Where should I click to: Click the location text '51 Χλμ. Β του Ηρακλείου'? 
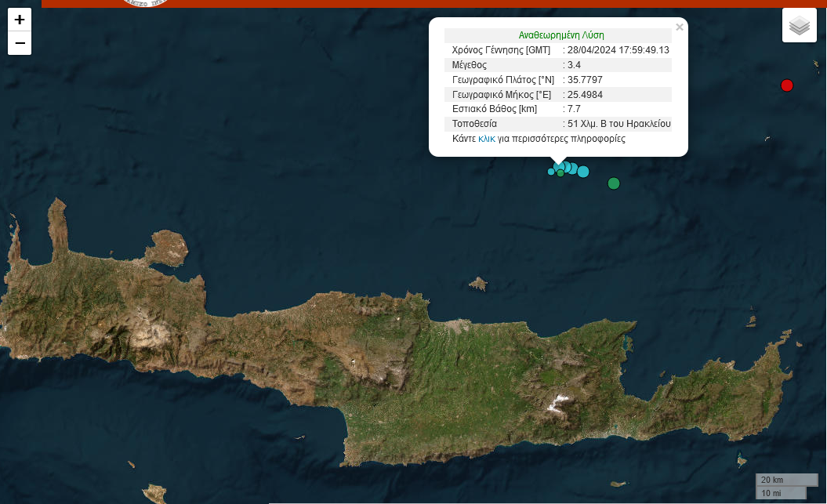pyautogui.click(x=618, y=124)
